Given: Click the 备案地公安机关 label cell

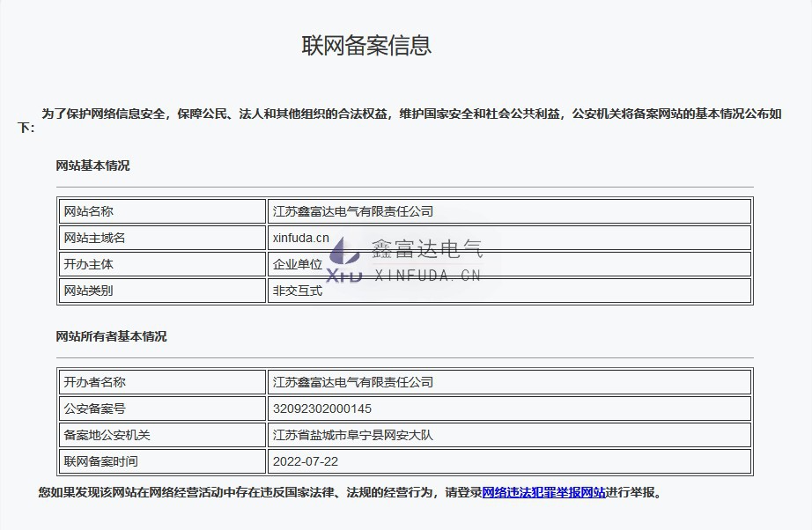Looking at the screenshot, I should tap(163, 435).
